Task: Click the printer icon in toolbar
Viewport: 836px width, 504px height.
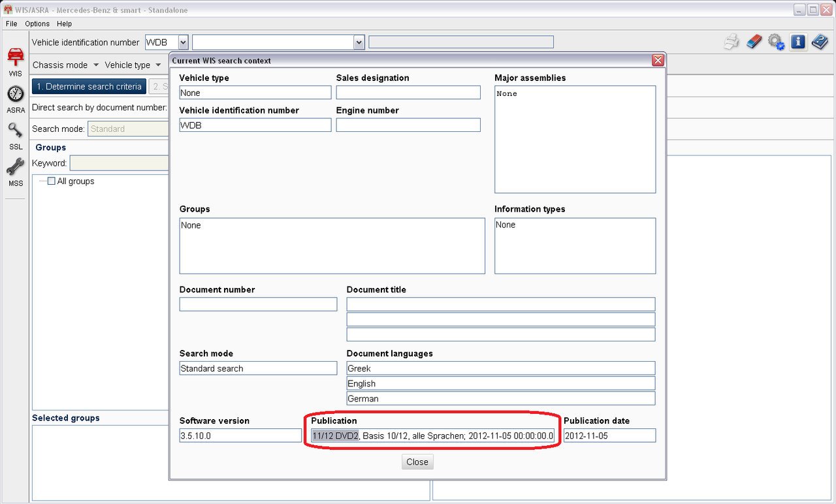Action: (x=731, y=42)
